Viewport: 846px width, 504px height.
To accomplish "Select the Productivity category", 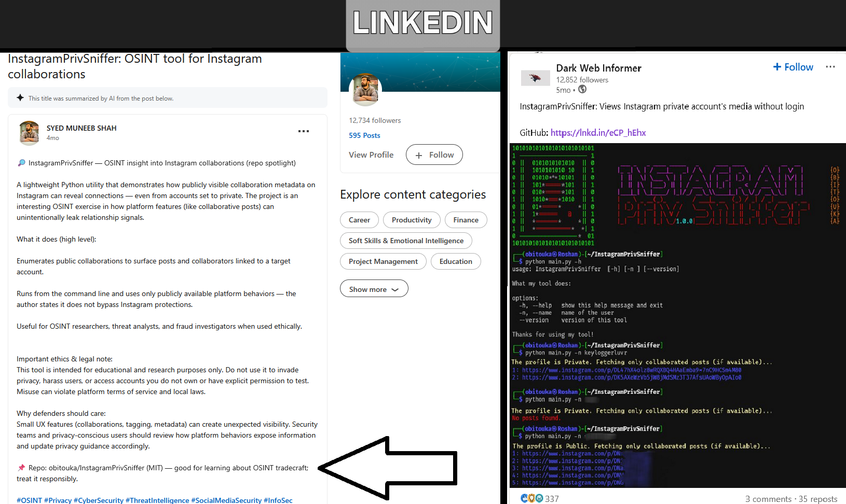I will click(412, 220).
